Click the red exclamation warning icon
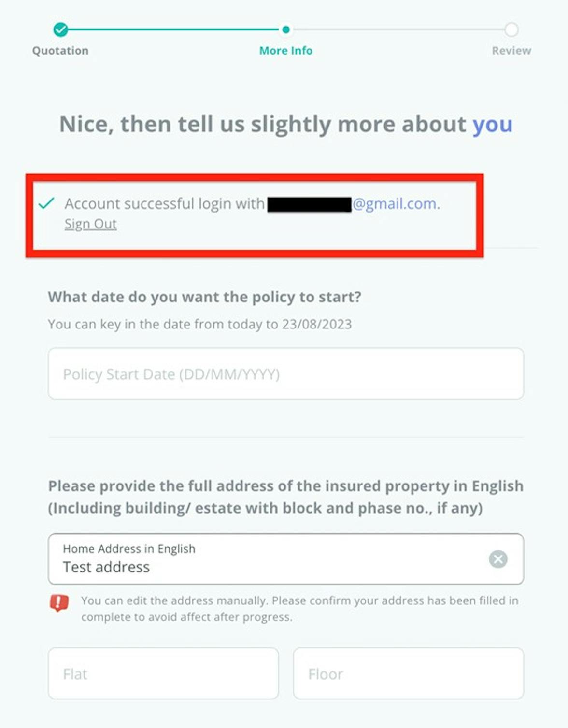The image size is (568, 728). pyautogui.click(x=59, y=602)
